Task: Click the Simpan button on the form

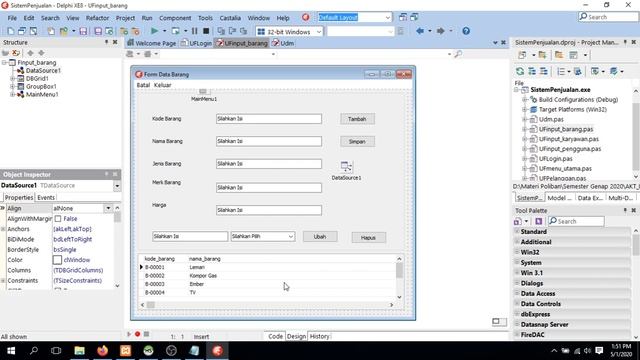Action: pyautogui.click(x=357, y=141)
